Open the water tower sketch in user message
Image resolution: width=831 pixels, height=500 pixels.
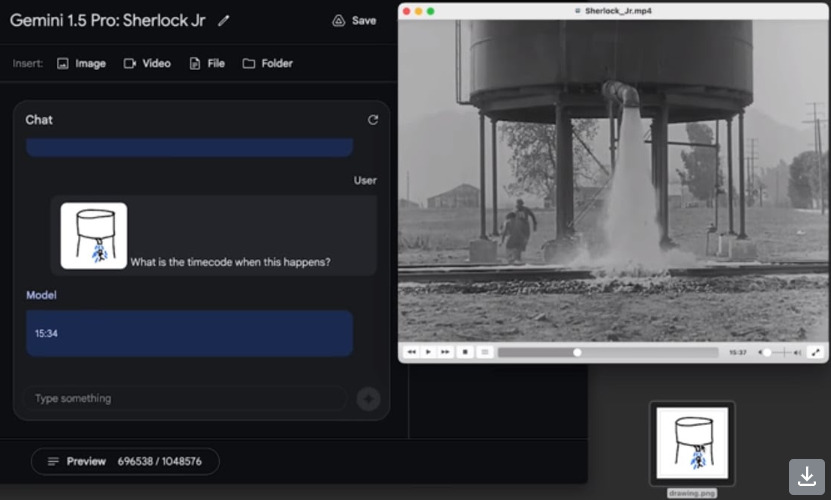click(x=94, y=235)
